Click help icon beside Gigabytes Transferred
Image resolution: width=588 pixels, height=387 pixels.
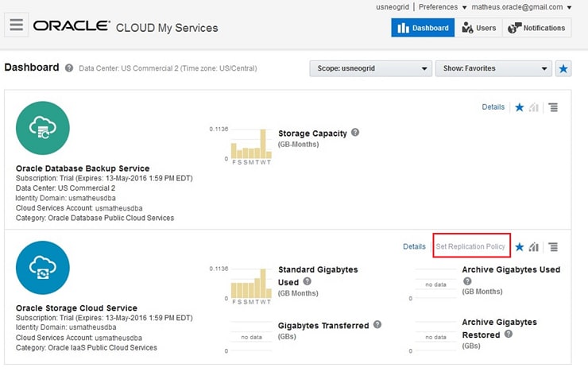point(377,324)
